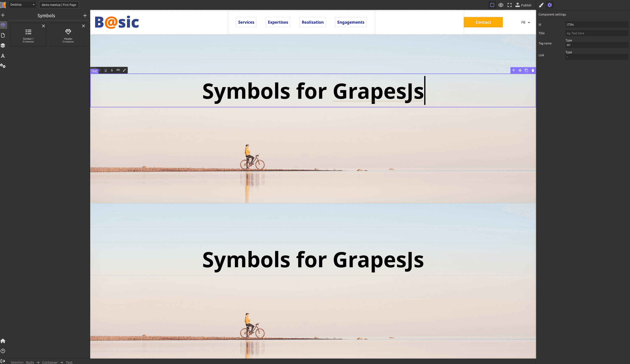This screenshot has height=364, width=630.
Task: Select the Layers panel icon
Action: (x=3, y=45)
